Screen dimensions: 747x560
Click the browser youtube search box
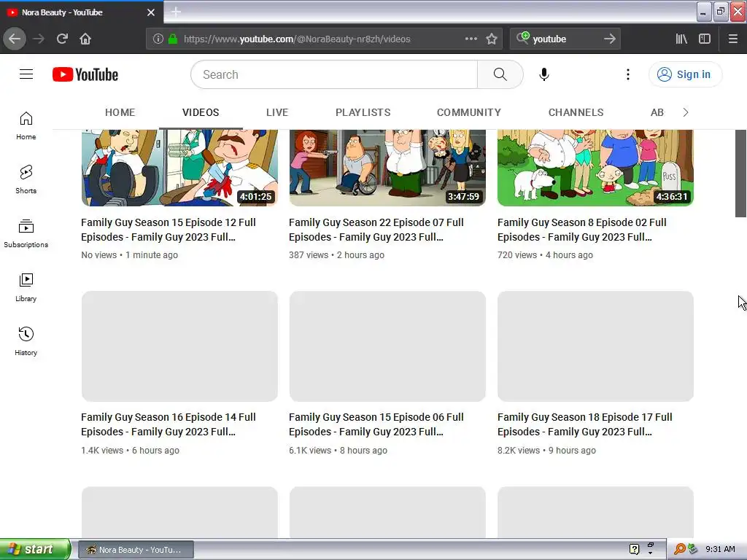pyautogui.click(x=565, y=39)
